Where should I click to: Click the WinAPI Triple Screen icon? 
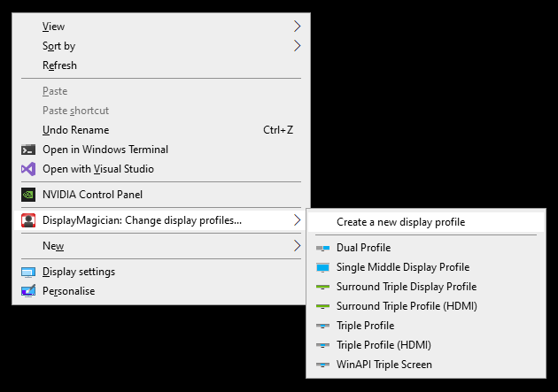[x=322, y=365]
